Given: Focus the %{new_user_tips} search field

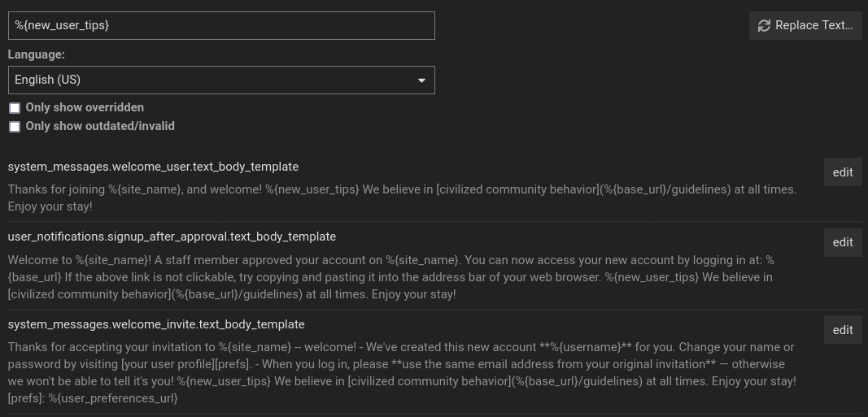Looking at the screenshot, I should pyautogui.click(x=221, y=25).
